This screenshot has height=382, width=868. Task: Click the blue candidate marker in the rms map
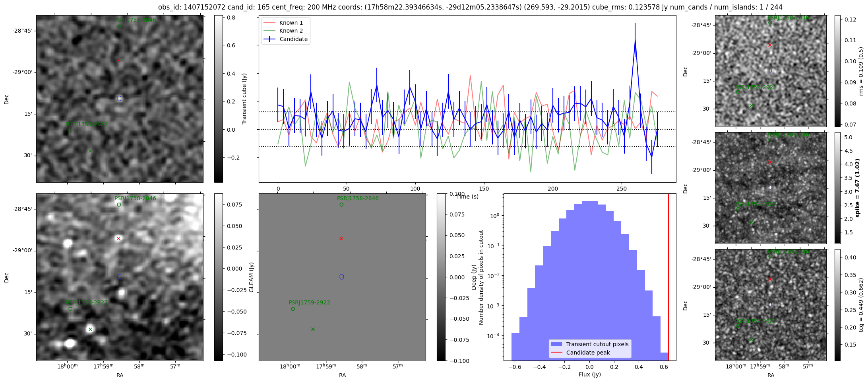coord(770,71)
